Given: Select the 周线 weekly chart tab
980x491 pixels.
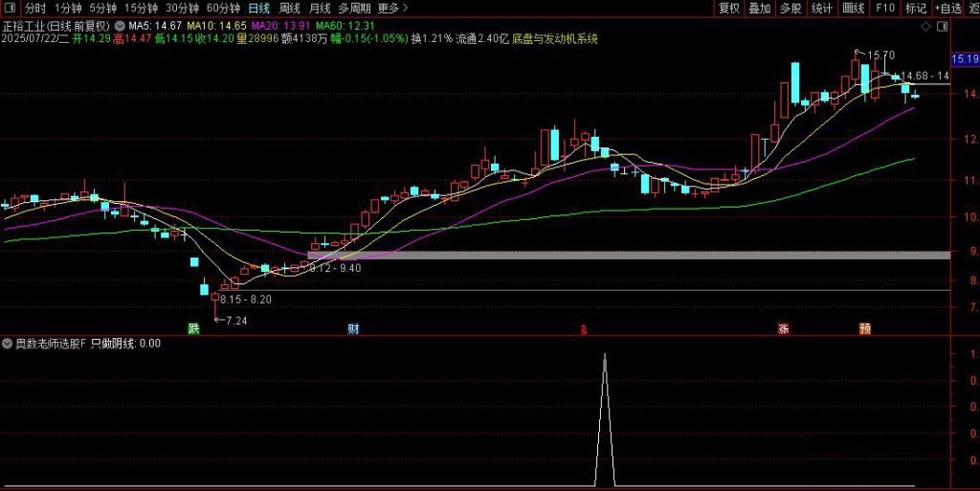Looking at the screenshot, I should (x=289, y=8).
